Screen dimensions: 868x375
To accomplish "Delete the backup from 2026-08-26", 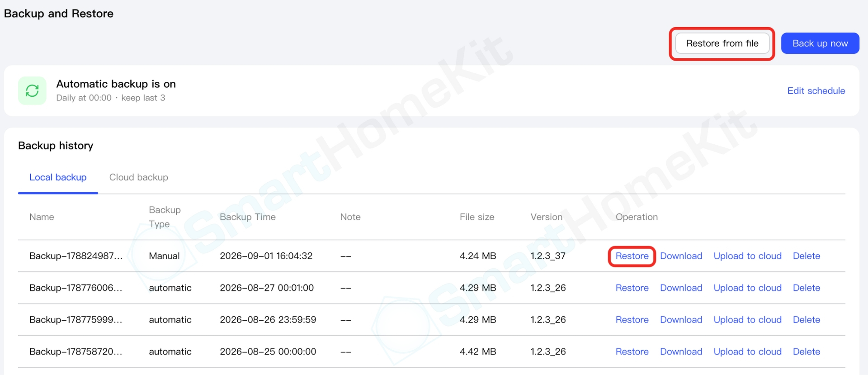I will pyautogui.click(x=807, y=320).
